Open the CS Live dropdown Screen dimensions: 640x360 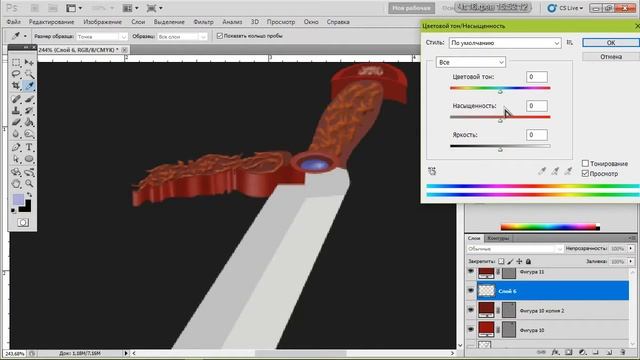[566, 8]
